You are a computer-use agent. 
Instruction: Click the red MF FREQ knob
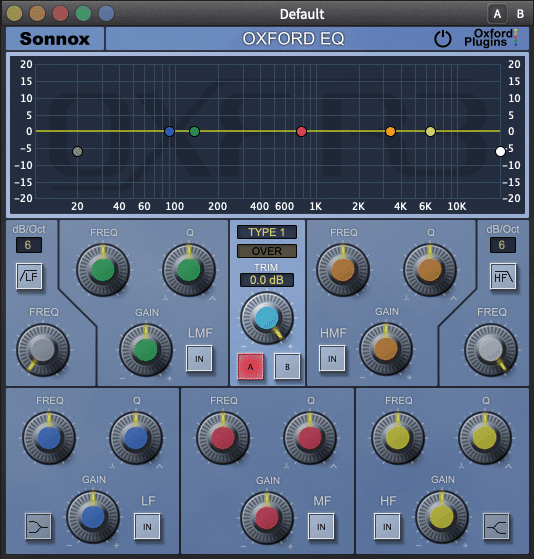223,438
